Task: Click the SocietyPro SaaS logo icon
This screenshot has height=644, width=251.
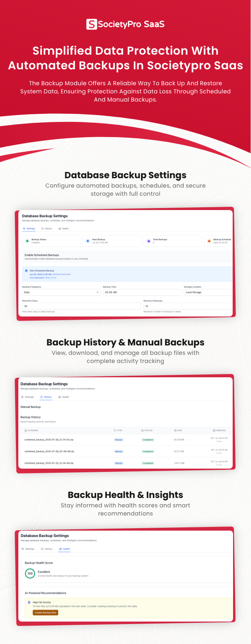Action: pos(91,24)
